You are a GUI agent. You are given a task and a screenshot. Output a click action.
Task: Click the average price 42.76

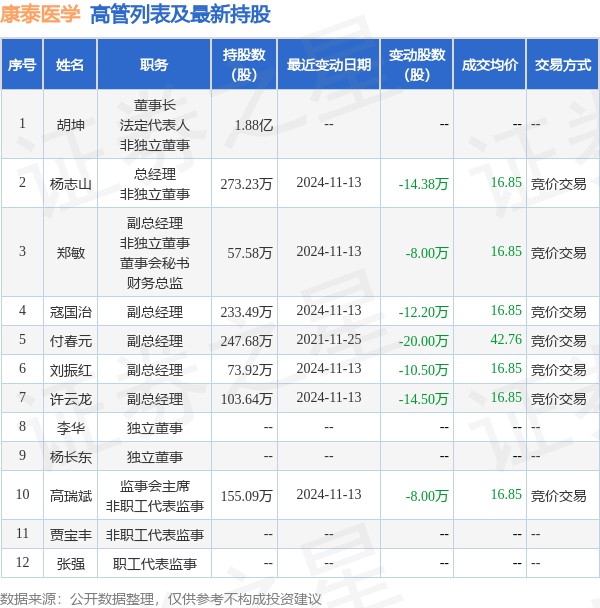pos(506,339)
